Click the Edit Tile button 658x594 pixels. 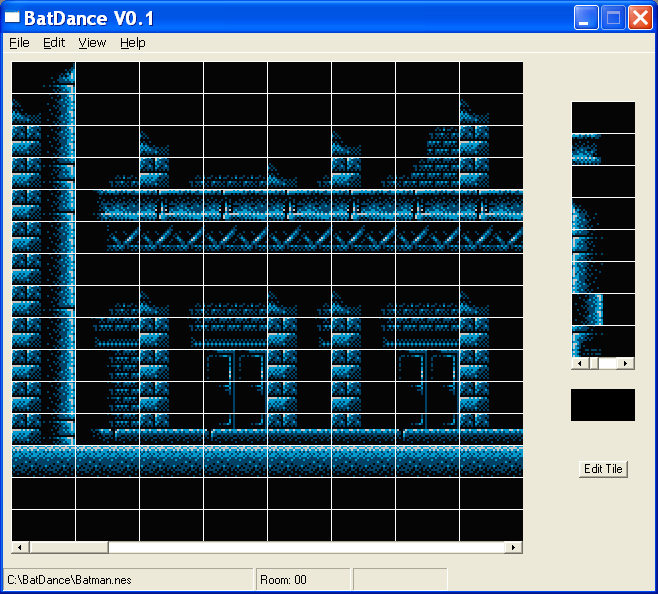pos(604,469)
